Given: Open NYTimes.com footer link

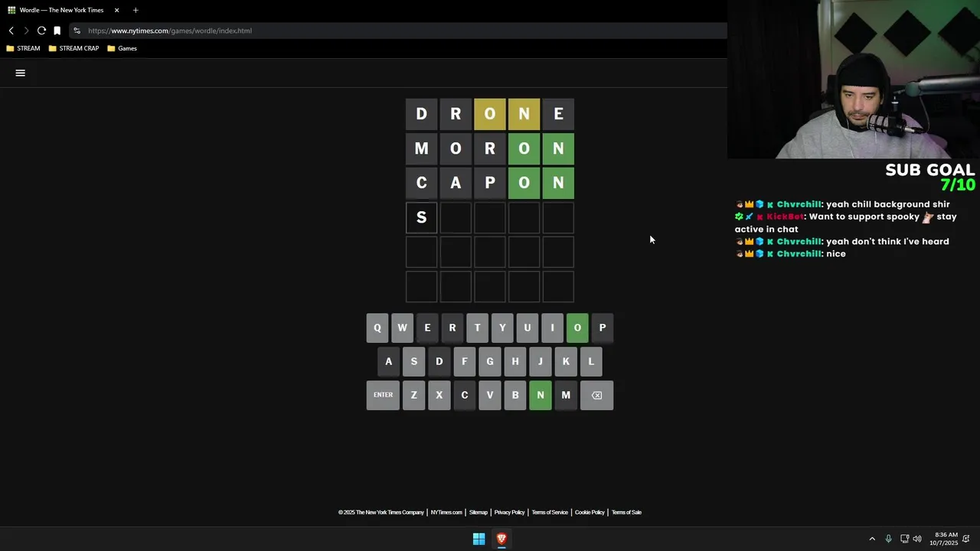Looking at the screenshot, I should click(446, 513).
